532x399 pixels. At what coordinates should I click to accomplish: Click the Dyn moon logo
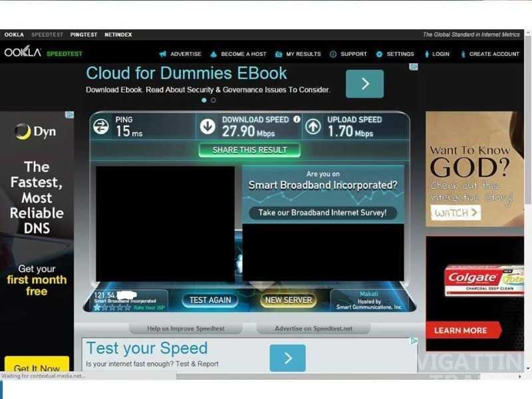(x=23, y=131)
